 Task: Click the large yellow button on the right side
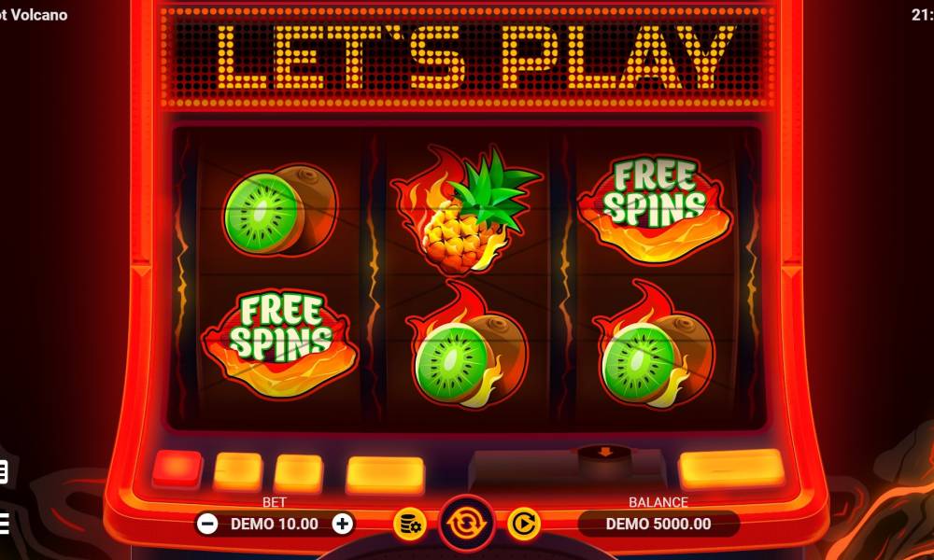pos(731,469)
